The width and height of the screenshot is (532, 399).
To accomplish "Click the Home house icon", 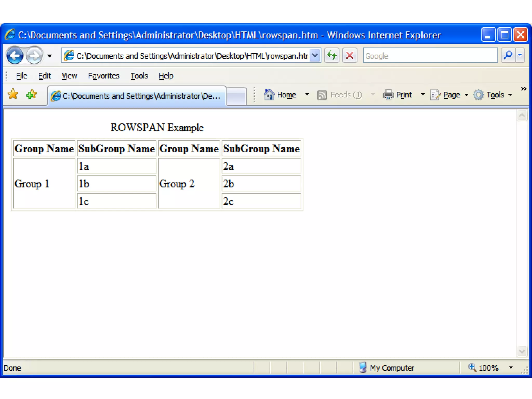I will point(269,95).
